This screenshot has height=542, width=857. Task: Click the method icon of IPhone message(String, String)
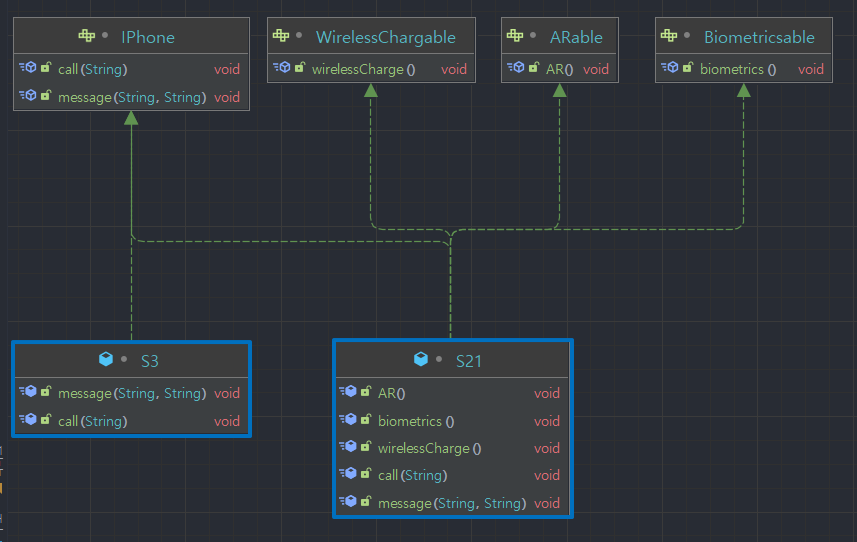point(28,96)
